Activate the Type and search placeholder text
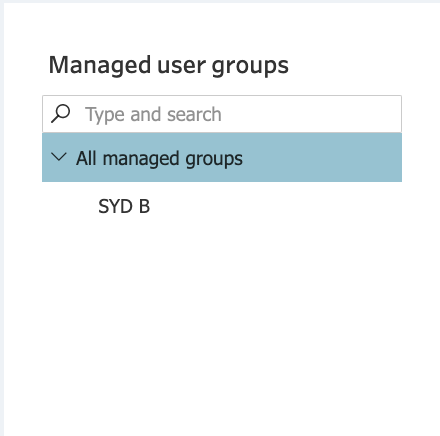Image resolution: width=440 pixels, height=436 pixels. click(153, 115)
